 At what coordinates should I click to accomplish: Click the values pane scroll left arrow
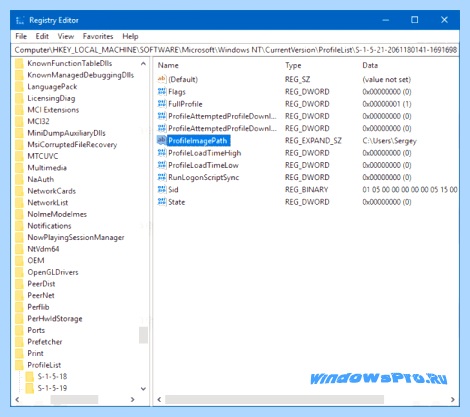tap(159, 399)
